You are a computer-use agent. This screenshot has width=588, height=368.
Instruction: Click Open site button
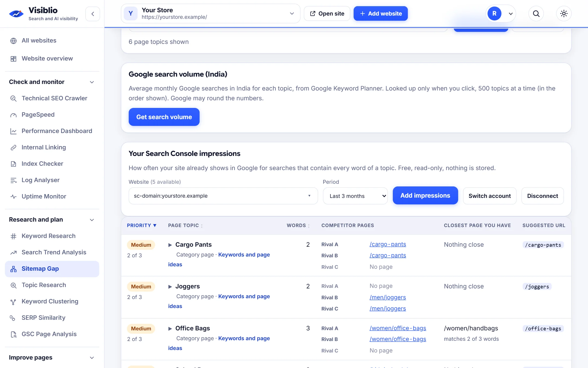327,14
